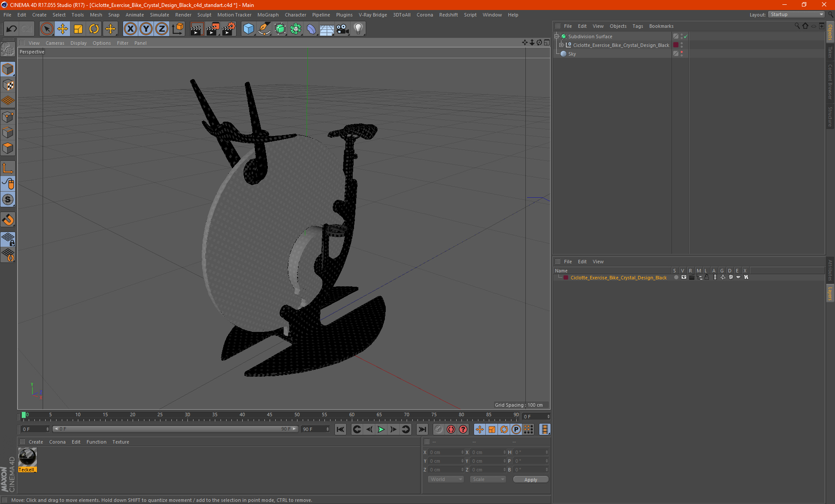This screenshot has width=835, height=504.
Task: Click the Record Active Objects button
Action: pyautogui.click(x=438, y=429)
